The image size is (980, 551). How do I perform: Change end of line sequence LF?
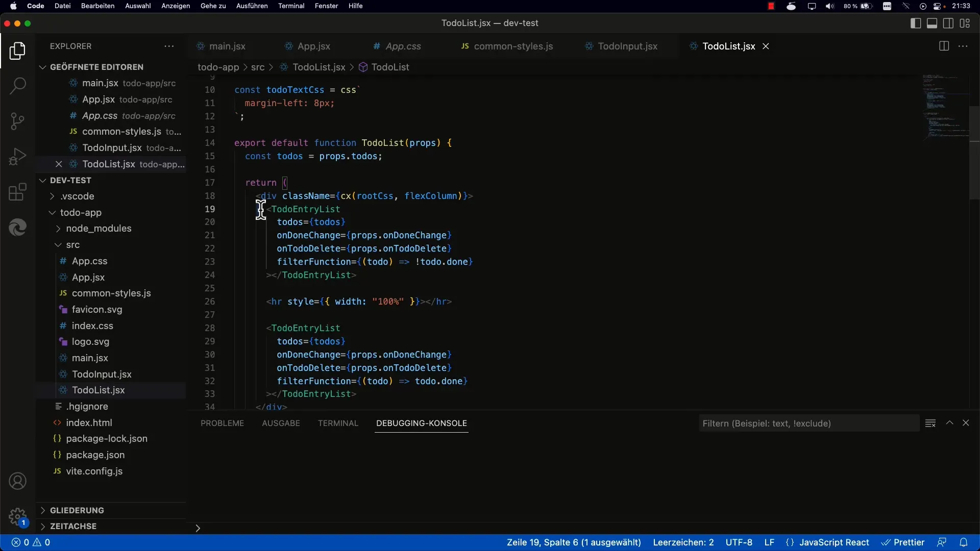click(769, 542)
